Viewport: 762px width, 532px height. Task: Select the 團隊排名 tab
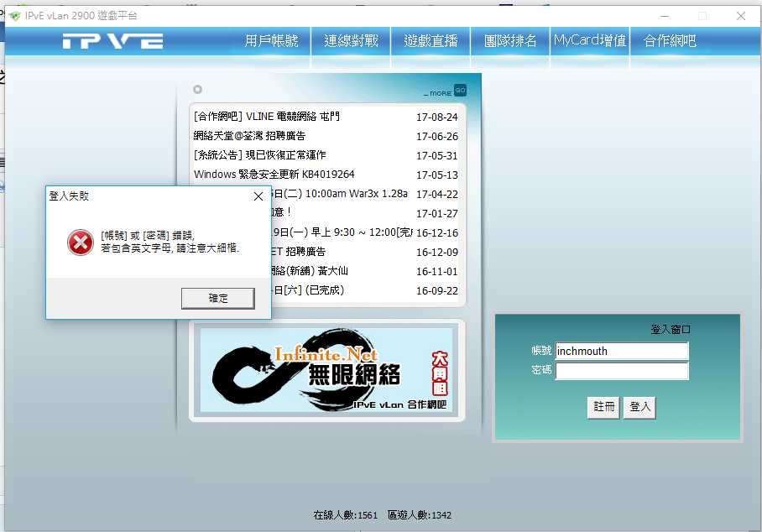pyautogui.click(x=510, y=41)
